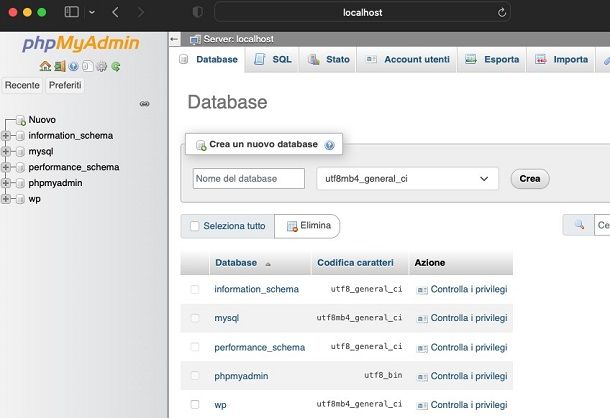Open Account utenti tab
The image size is (610, 418).
407,60
